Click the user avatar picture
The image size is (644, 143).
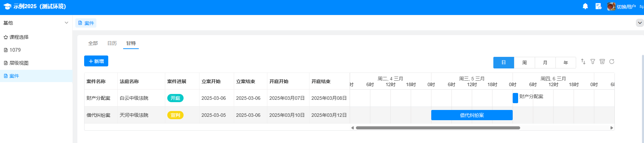611,6
